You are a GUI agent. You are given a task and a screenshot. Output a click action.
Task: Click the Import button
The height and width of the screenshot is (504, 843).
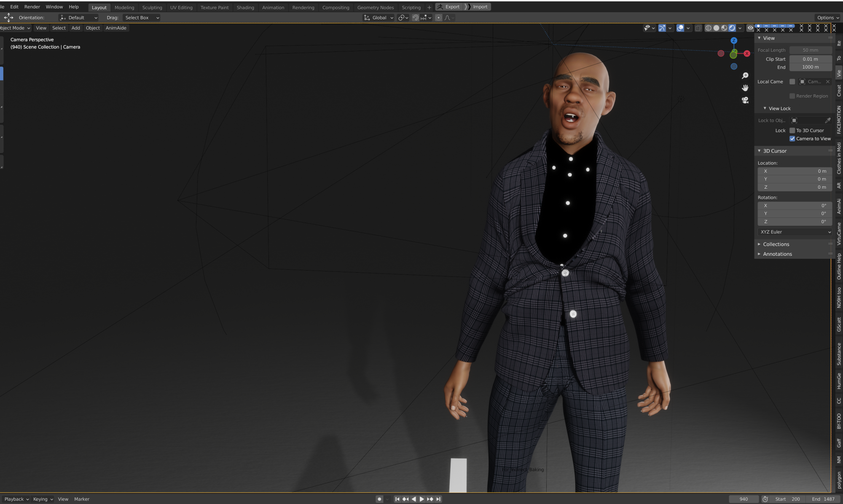tap(477, 7)
